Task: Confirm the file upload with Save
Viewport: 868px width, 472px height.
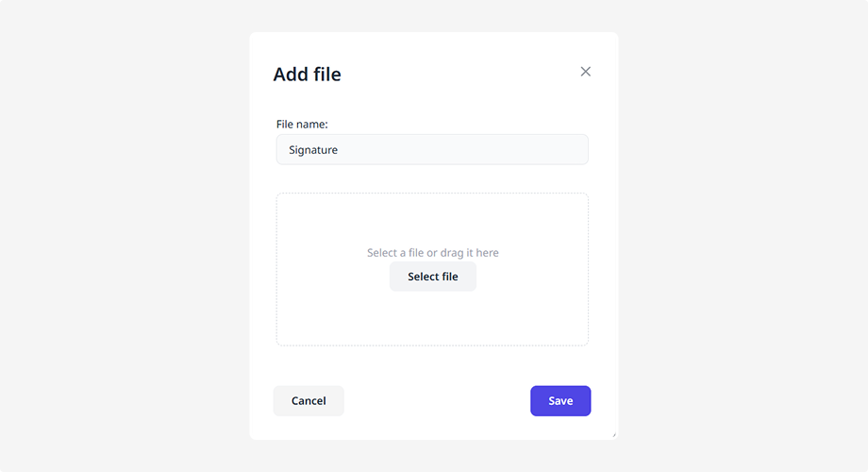Action: pos(560,400)
